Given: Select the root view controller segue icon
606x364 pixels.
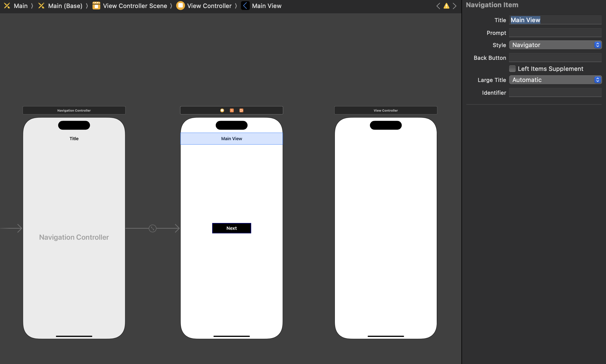Looking at the screenshot, I should tap(153, 228).
